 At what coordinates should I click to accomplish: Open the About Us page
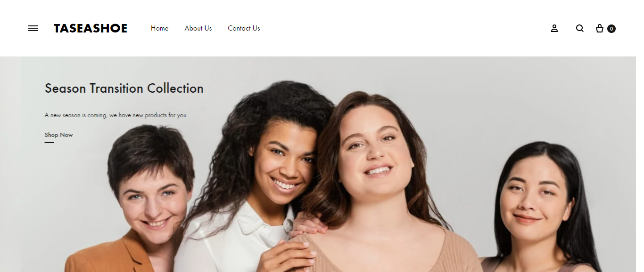coord(198,28)
